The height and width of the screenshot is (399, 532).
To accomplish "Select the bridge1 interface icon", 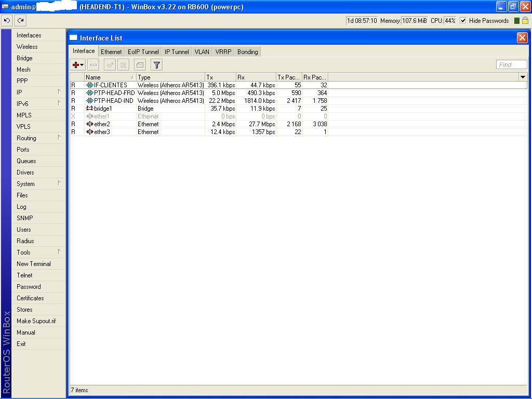I will (89, 109).
